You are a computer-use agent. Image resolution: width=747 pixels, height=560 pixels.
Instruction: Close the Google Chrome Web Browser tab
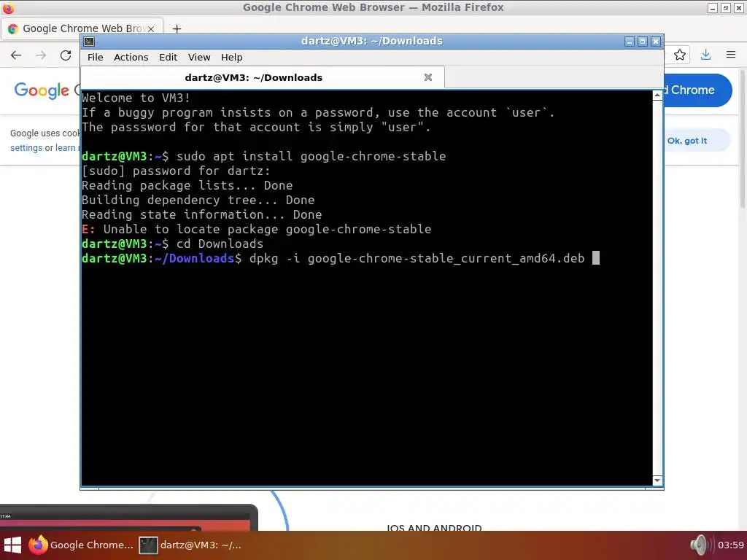click(151, 29)
